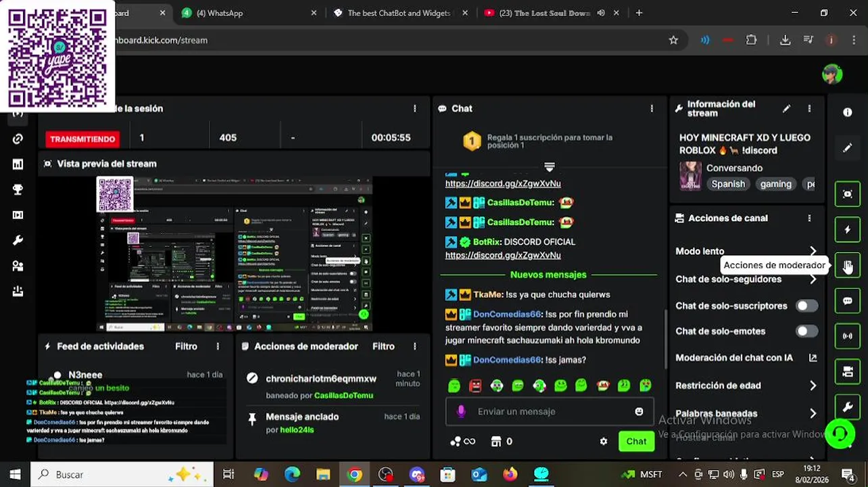Open the download tray sidebar icon
The width and height of the screenshot is (868, 487).
pos(18,292)
